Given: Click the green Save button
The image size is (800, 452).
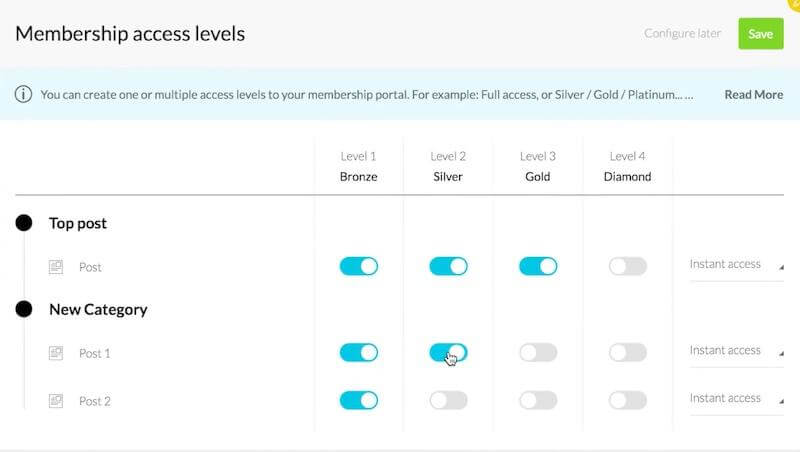Looking at the screenshot, I should coord(761,34).
